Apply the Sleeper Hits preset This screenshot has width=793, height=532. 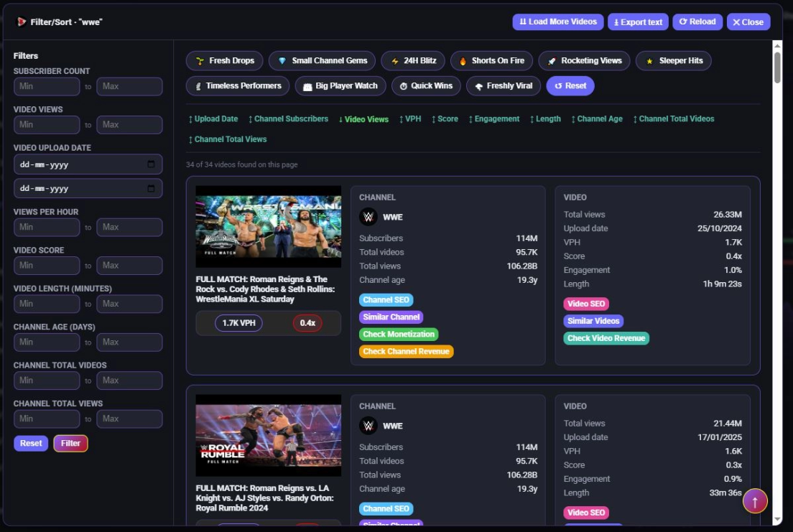point(674,61)
